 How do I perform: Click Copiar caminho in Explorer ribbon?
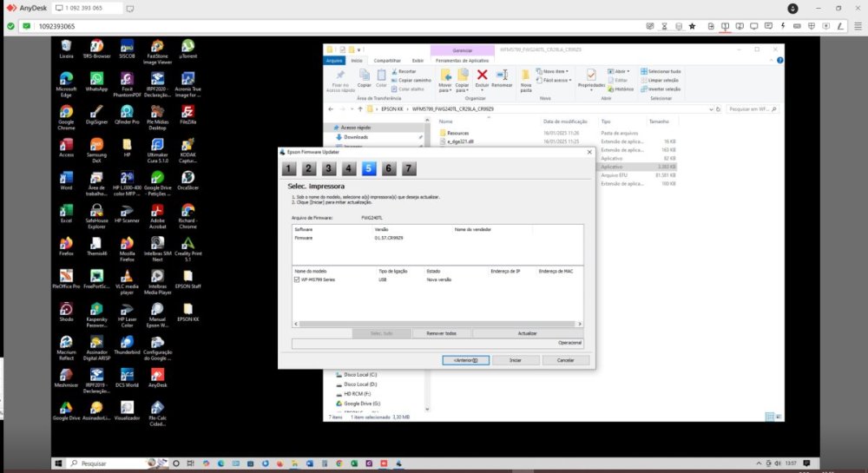[411, 80]
